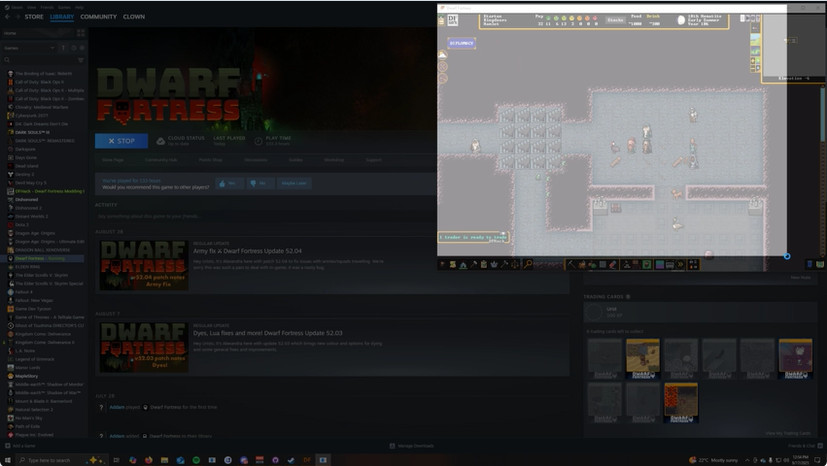Click the library filter icon beside search
Viewport: 827px width, 466px height.
81,60
